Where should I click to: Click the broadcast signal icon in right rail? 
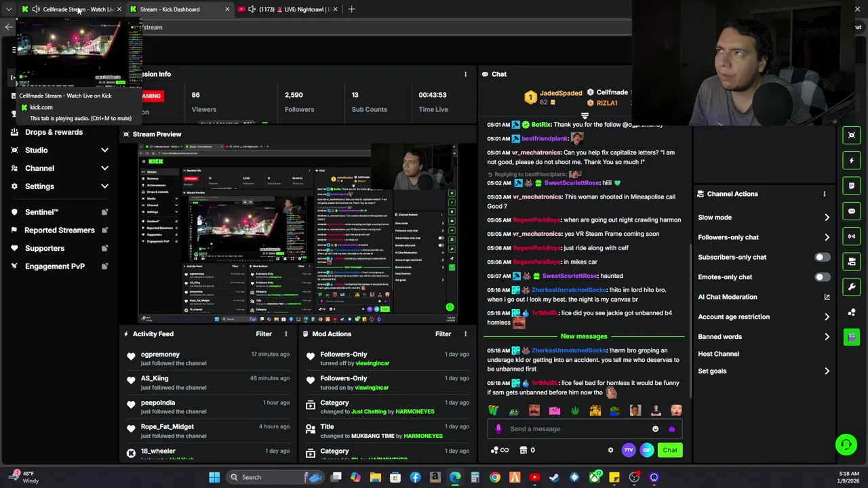pyautogui.click(x=852, y=236)
